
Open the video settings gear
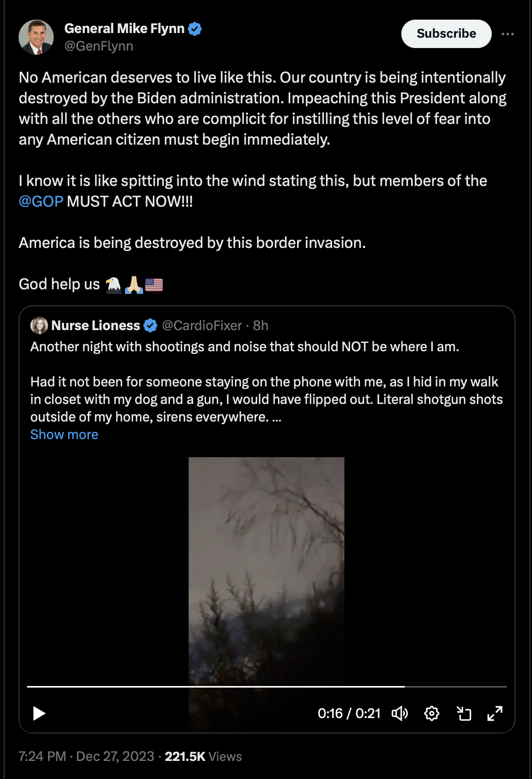pos(432,713)
